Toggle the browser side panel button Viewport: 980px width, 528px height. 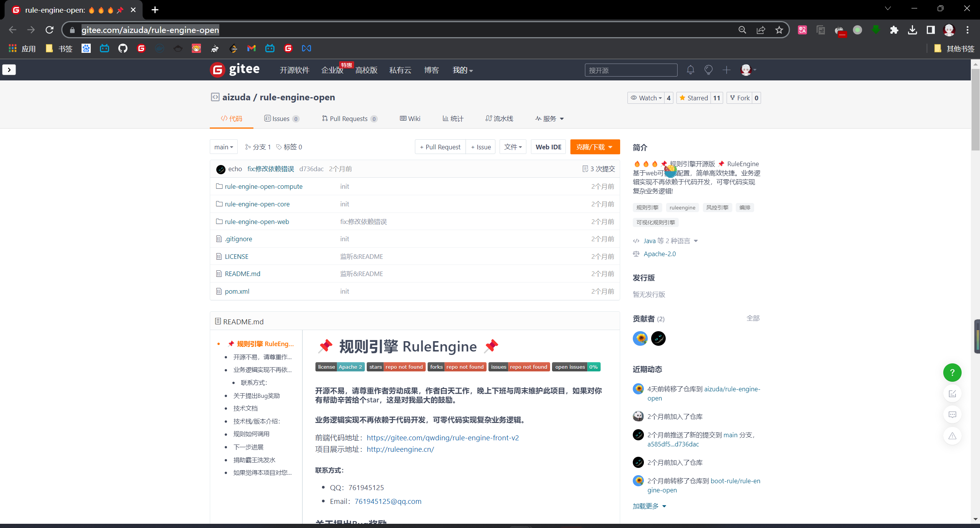coord(931,30)
